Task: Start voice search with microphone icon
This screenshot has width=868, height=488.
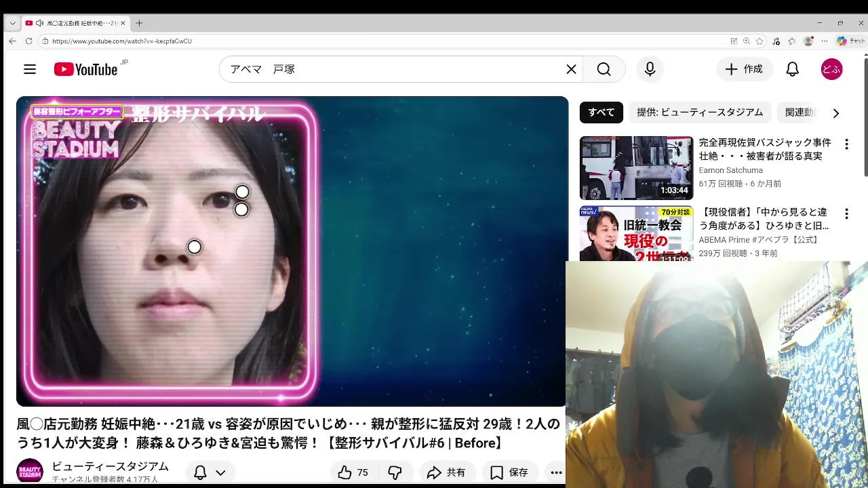Action: [650, 69]
